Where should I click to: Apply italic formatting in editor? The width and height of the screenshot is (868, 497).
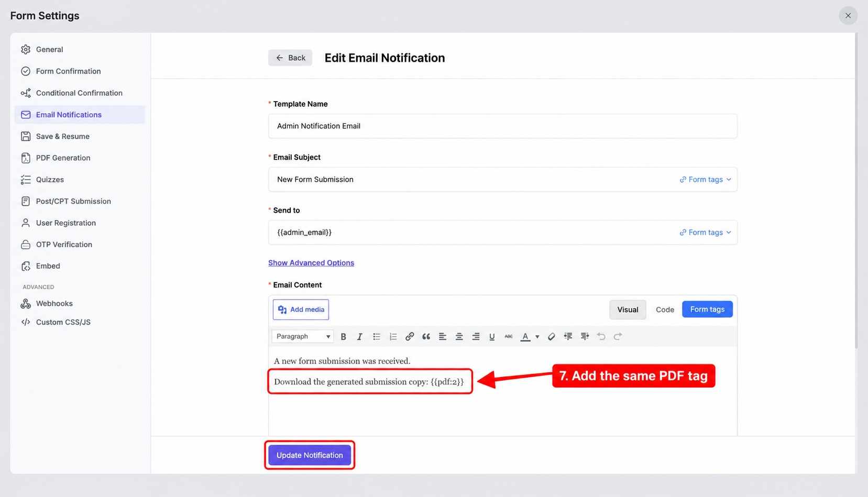(359, 337)
